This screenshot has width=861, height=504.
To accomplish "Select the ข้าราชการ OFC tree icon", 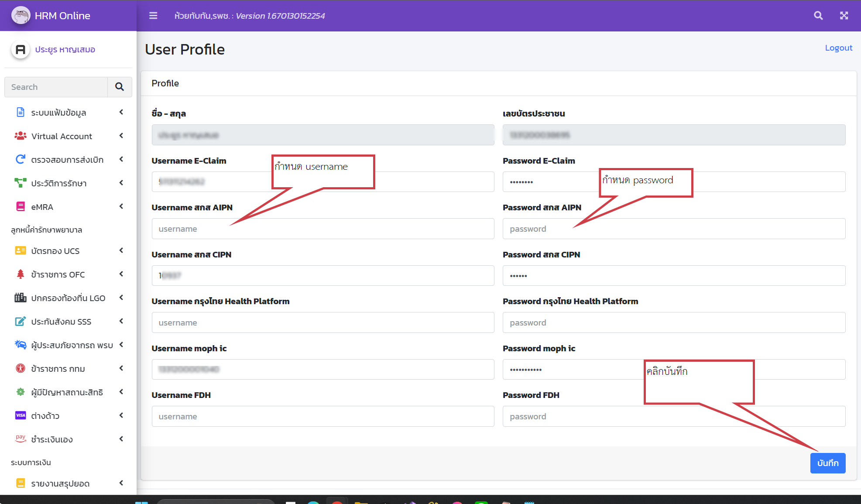I will click(x=20, y=274).
